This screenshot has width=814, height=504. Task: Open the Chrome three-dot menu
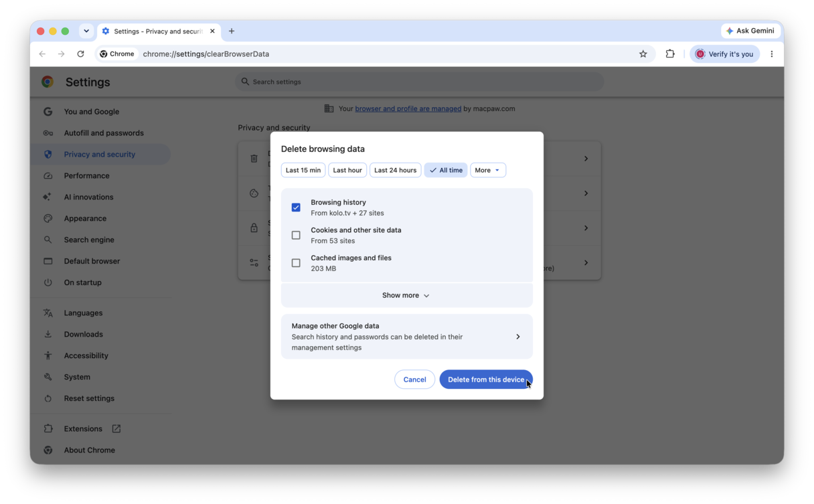click(x=772, y=54)
